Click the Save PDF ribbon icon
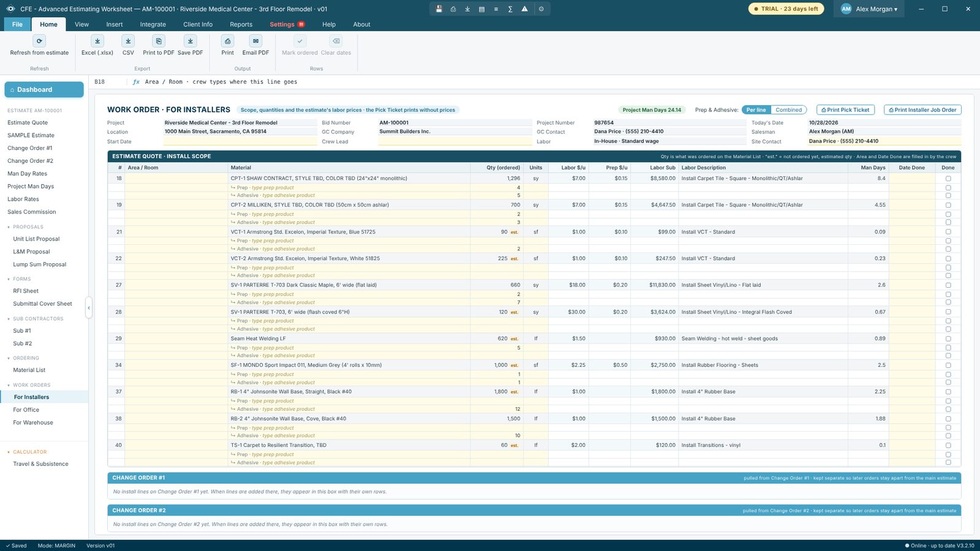Image resolution: width=980 pixels, height=551 pixels. (x=190, y=41)
